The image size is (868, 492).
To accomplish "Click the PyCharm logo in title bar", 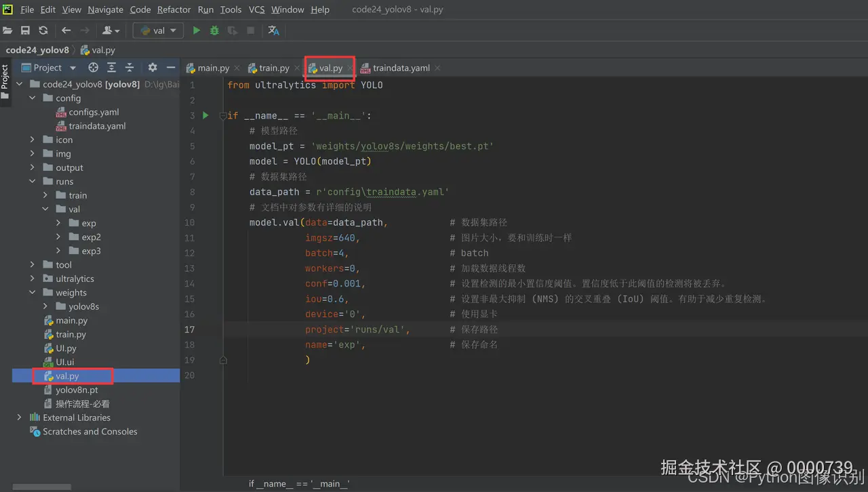I will pyautogui.click(x=7, y=9).
